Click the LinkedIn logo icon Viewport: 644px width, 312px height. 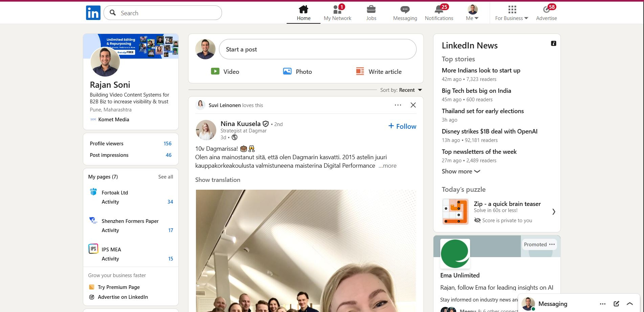tap(93, 13)
